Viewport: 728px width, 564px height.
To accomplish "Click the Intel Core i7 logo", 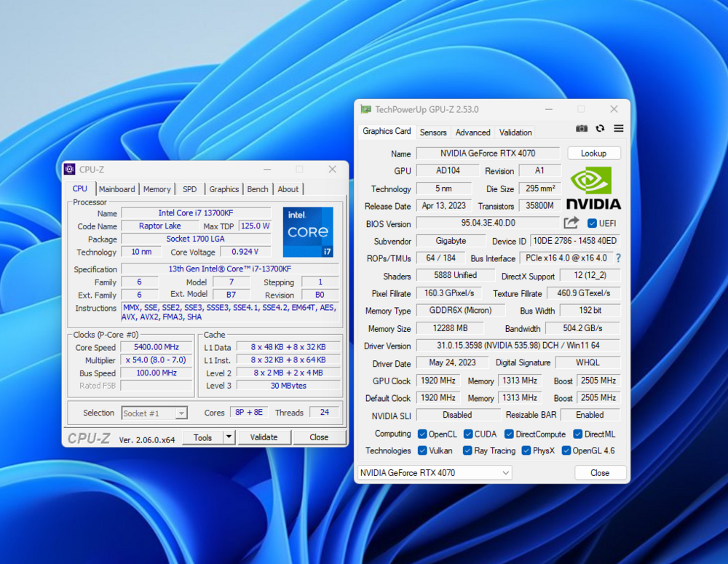I will [308, 232].
